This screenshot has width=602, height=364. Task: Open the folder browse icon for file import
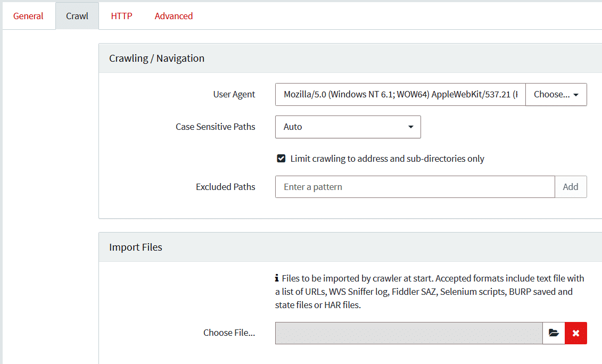click(x=554, y=333)
